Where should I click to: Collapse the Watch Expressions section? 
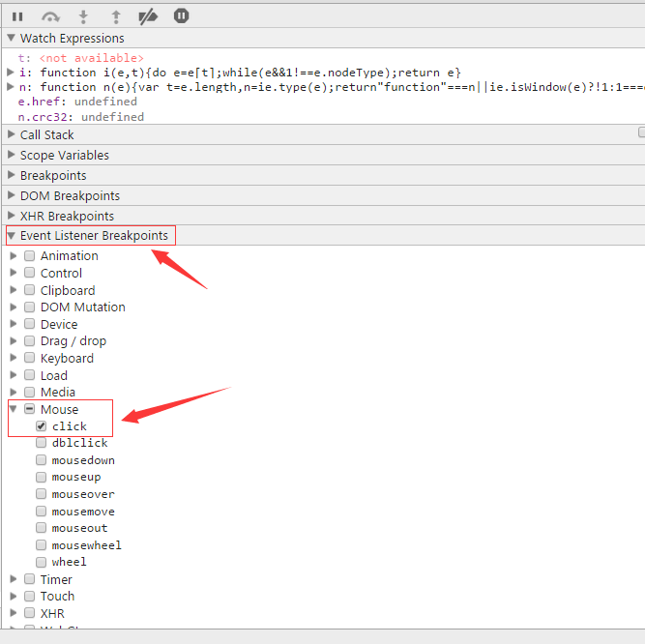point(12,39)
